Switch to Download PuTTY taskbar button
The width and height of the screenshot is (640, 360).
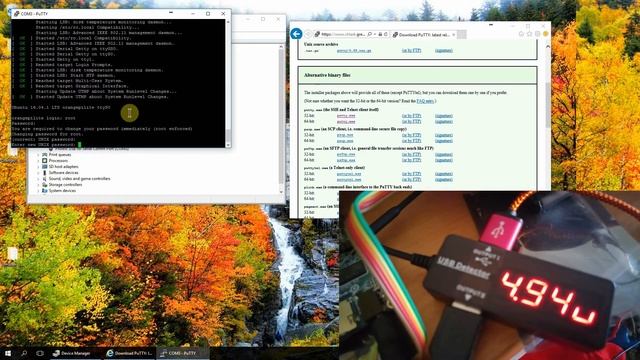click(129, 353)
